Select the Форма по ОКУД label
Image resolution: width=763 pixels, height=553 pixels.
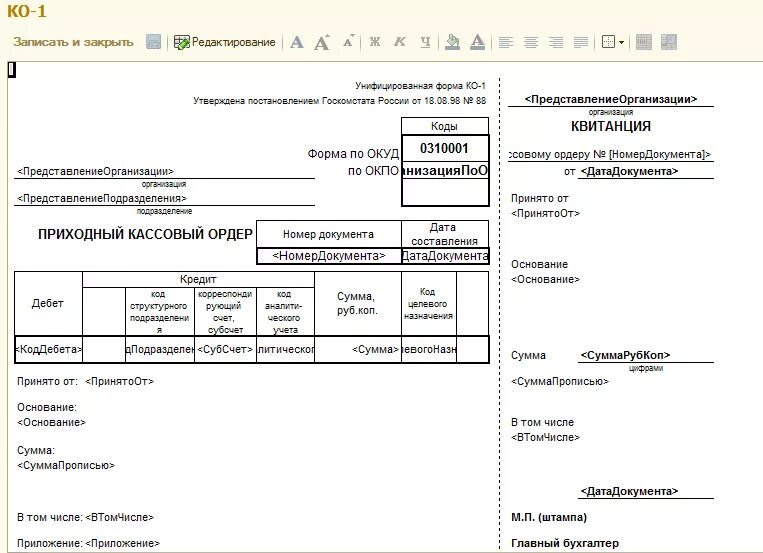pos(353,154)
